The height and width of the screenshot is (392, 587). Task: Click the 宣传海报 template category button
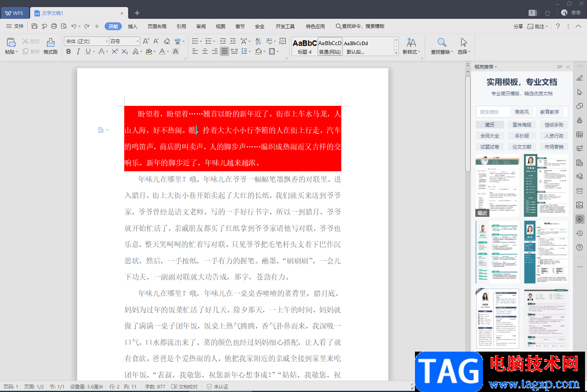click(522, 125)
